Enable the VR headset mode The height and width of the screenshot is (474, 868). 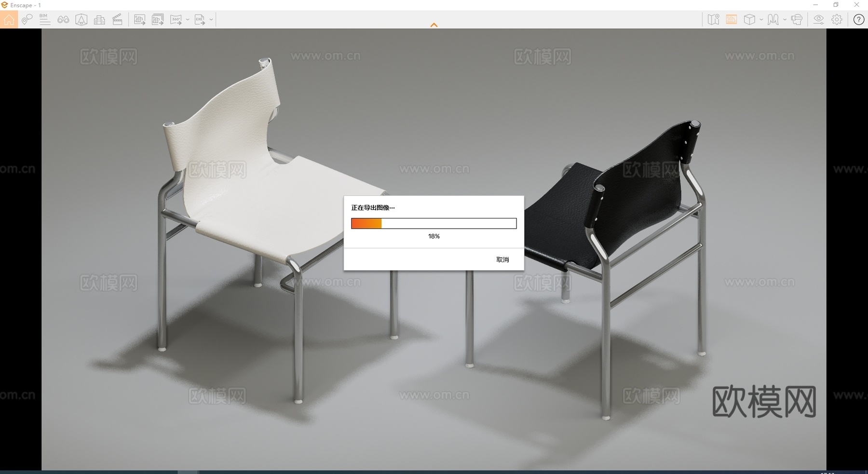tap(797, 20)
